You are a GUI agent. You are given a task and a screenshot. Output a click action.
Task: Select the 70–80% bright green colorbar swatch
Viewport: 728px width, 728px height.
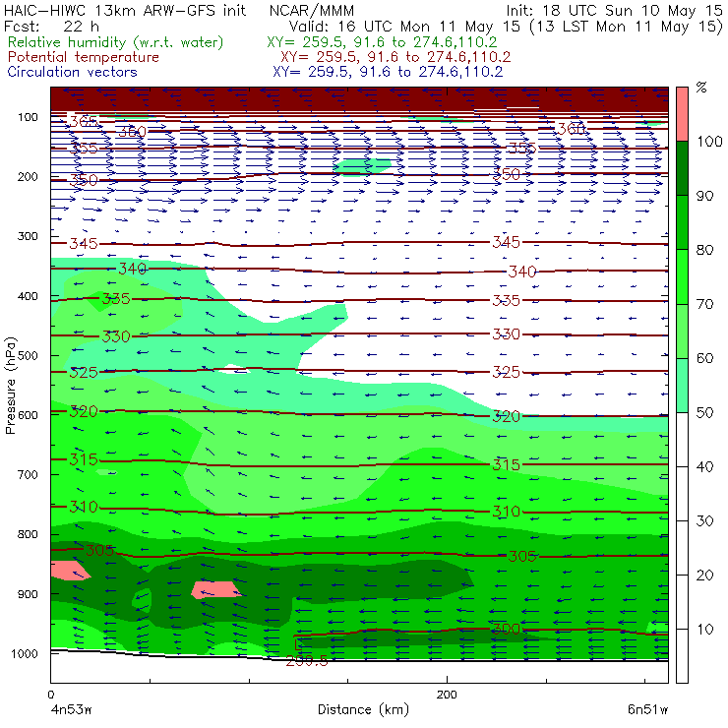(x=682, y=276)
